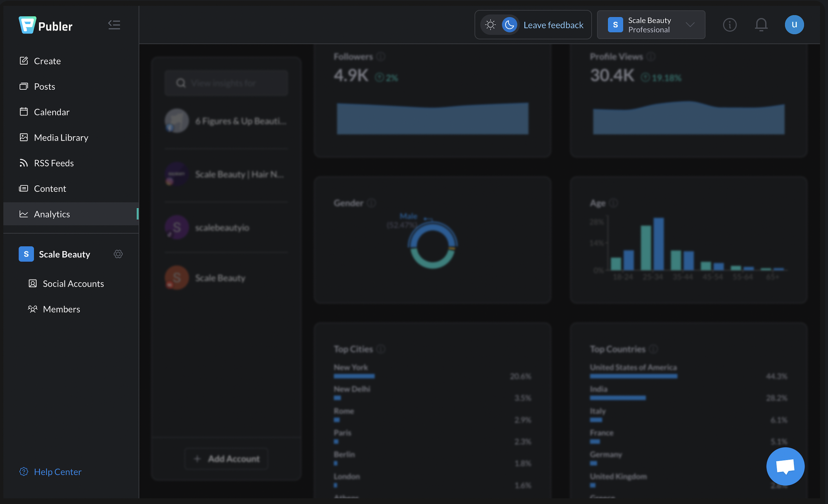
Task: Click the Social Accounts person icon
Action: [33, 284]
